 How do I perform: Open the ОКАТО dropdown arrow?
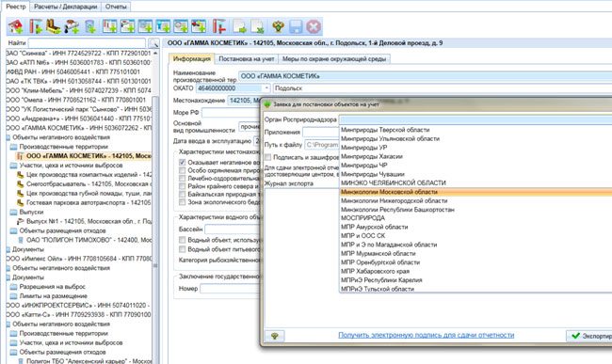[x=266, y=88]
